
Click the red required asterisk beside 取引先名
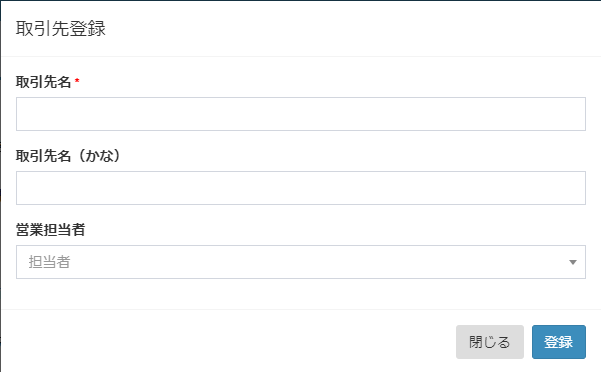coord(77,80)
